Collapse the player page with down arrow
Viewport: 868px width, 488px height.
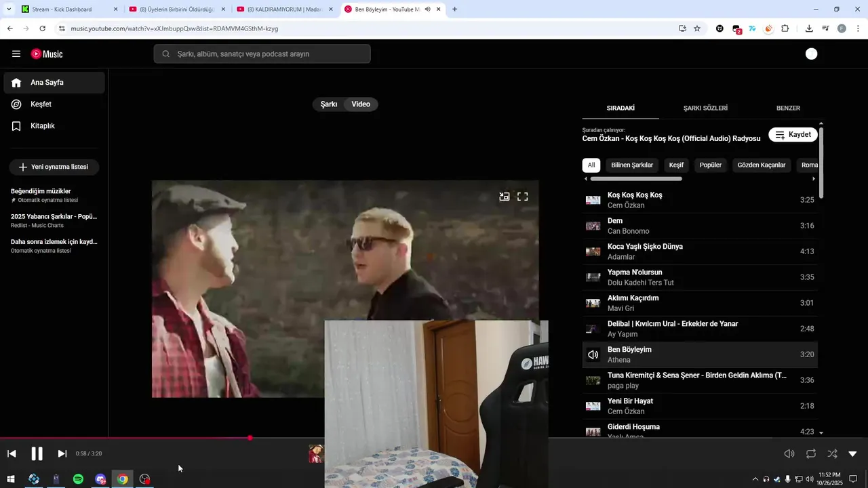click(x=852, y=453)
